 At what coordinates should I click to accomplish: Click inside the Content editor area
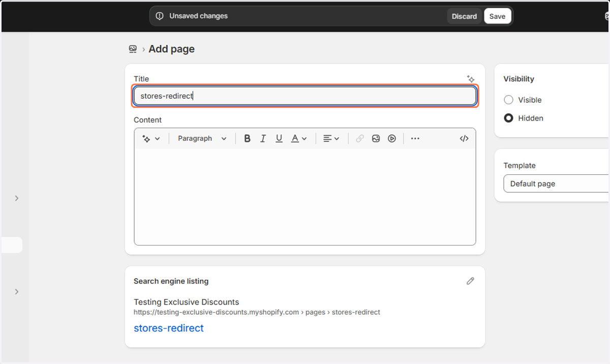point(305,197)
